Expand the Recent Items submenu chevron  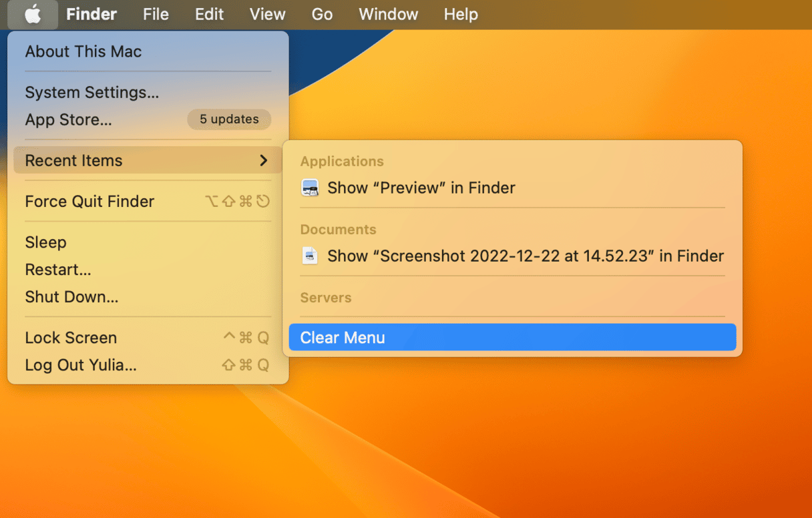point(264,161)
